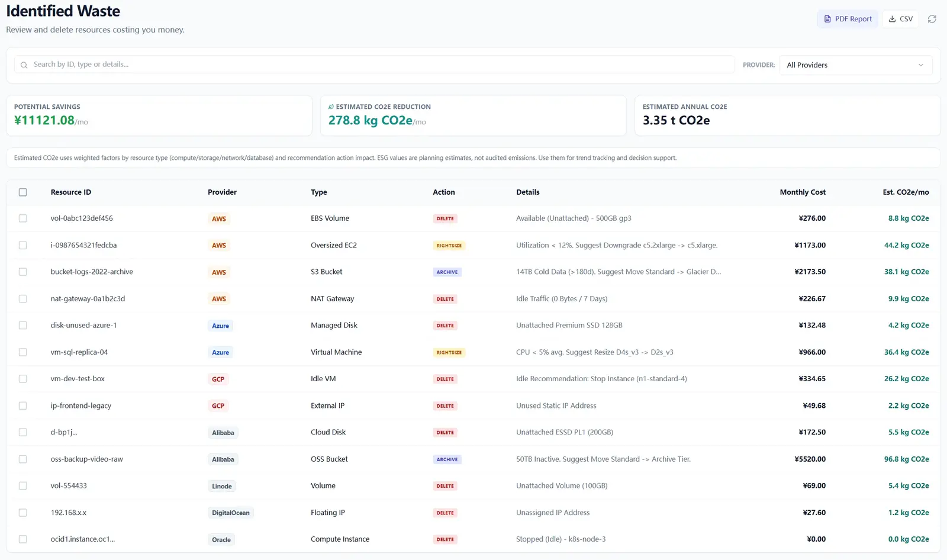The height and width of the screenshot is (560, 947).
Task: Click the 96.8 kg CO2e value
Action: pos(906,459)
